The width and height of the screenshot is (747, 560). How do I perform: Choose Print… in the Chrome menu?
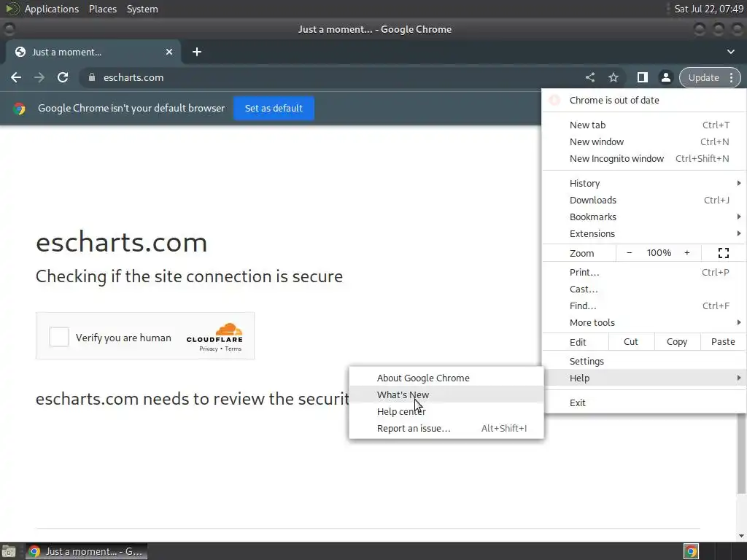click(x=644, y=273)
